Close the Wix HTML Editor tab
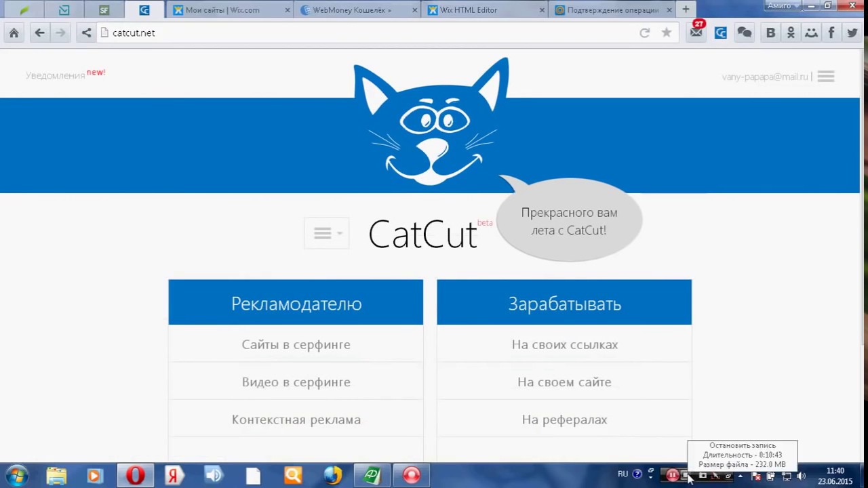The width and height of the screenshot is (868, 488). (542, 9)
